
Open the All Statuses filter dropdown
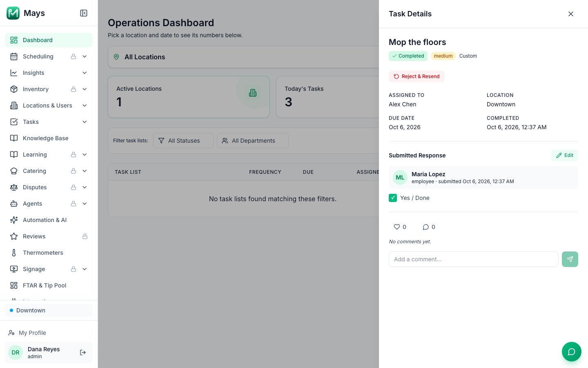(183, 141)
